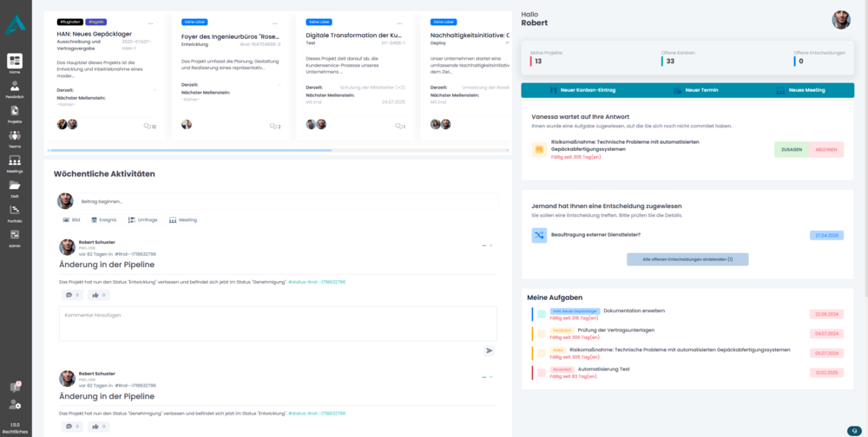Expand the first activity post's chevron menu
This screenshot has height=437, width=868.
[x=490, y=245]
